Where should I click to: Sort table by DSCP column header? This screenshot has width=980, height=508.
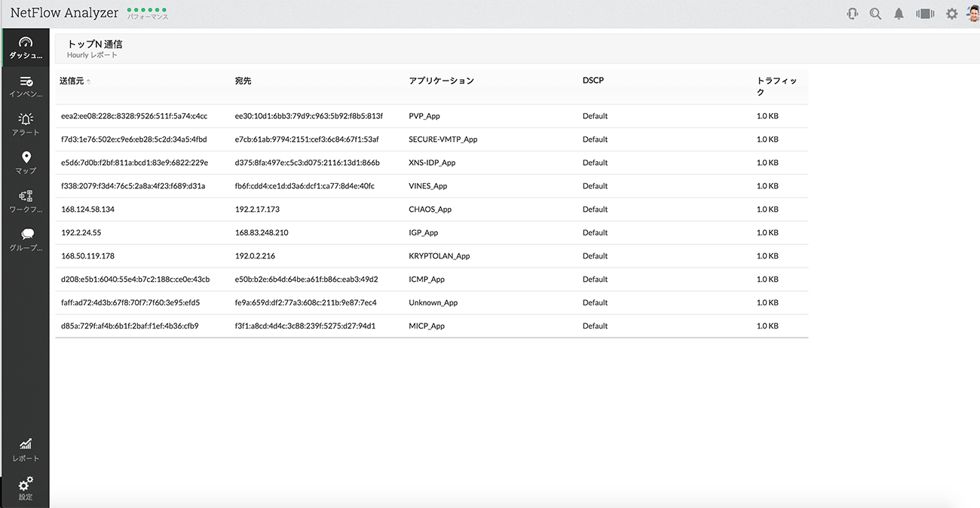coord(593,81)
